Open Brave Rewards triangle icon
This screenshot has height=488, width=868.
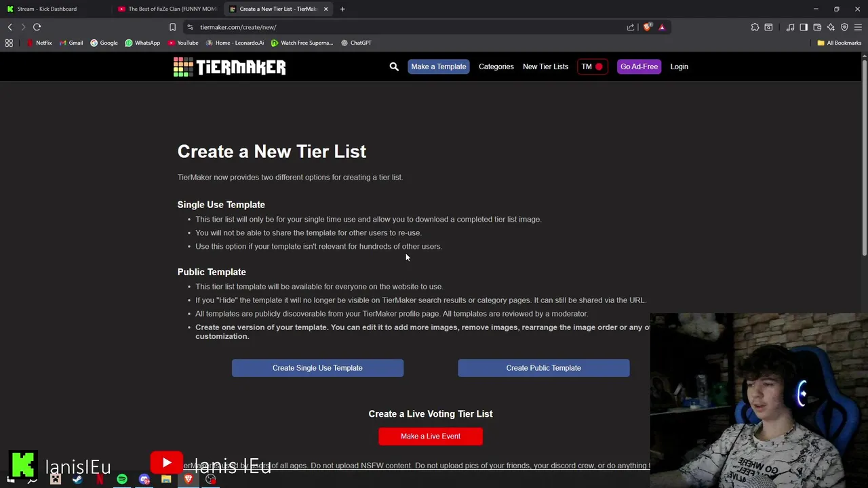pyautogui.click(x=662, y=27)
